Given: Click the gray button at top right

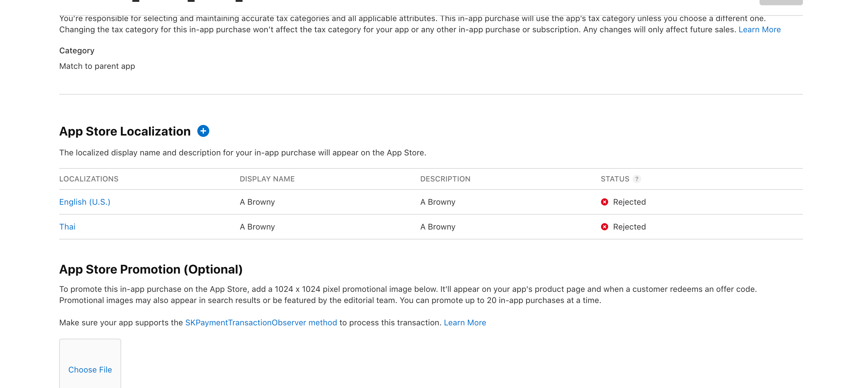Looking at the screenshot, I should 780,2.
